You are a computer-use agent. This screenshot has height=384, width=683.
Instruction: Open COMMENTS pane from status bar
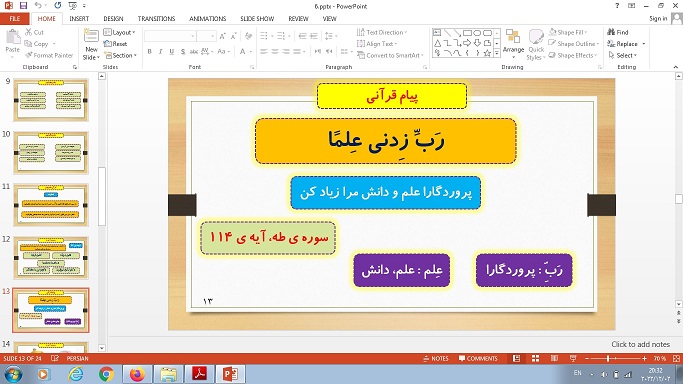[478, 358]
